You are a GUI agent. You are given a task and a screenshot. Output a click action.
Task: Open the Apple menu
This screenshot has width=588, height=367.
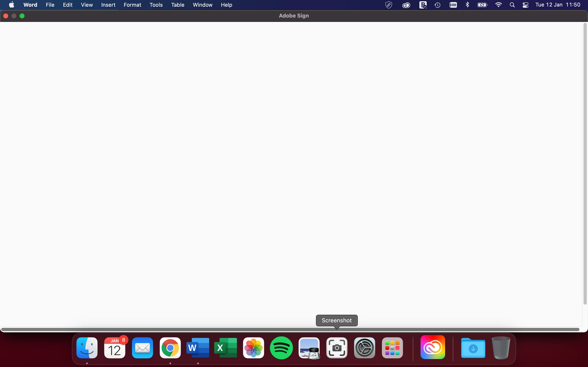click(11, 5)
